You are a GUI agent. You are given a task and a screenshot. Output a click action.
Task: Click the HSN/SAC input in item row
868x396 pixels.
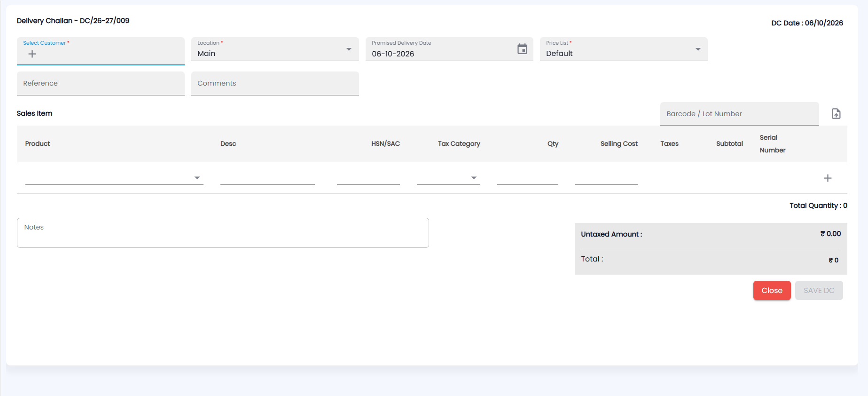(368, 177)
